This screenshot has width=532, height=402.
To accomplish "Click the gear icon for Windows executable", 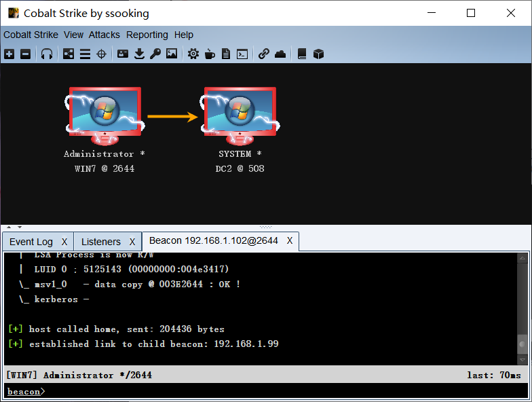I will [x=193, y=54].
